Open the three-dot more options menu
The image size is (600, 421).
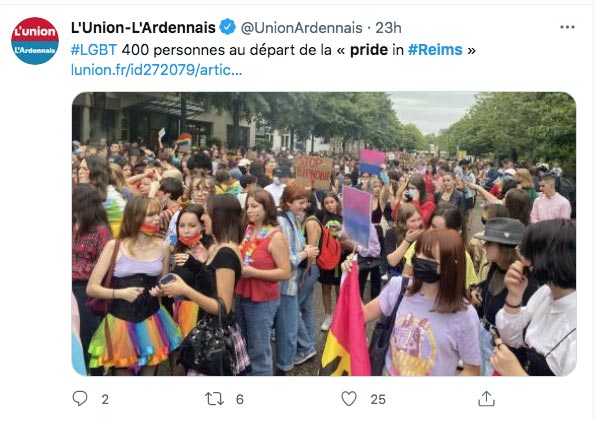[x=567, y=27]
